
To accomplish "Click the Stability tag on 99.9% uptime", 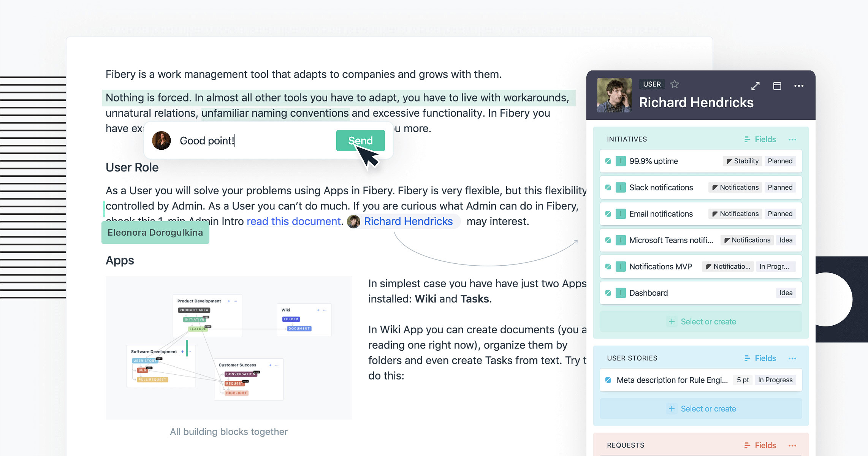I will 743,161.
